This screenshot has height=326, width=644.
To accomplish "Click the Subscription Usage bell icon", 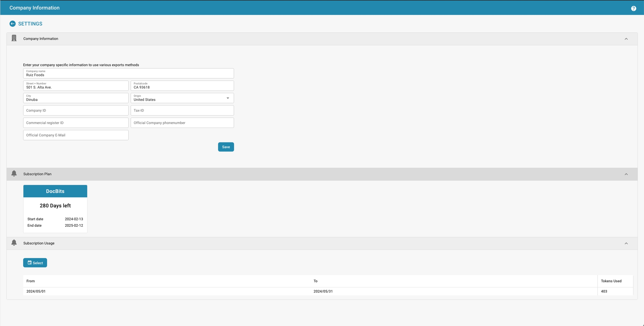I will coord(14,243).
